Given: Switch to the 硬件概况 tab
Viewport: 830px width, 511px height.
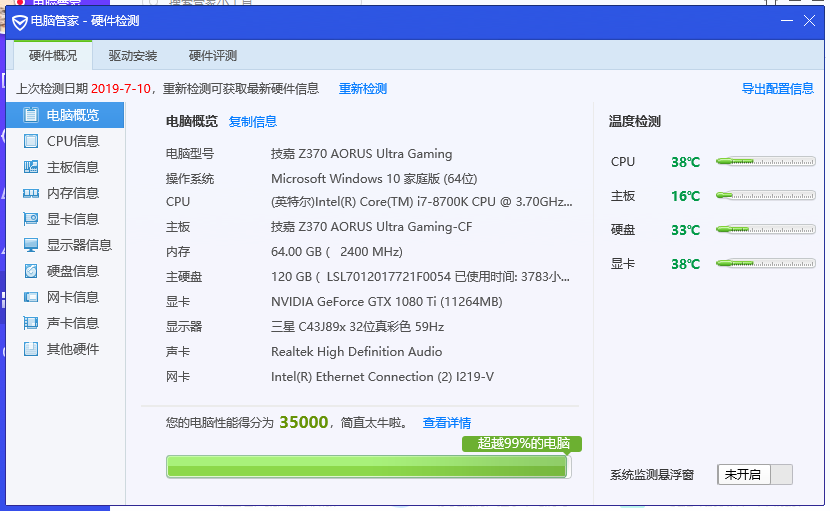Looking at the screenshot, I should point(53,56).
